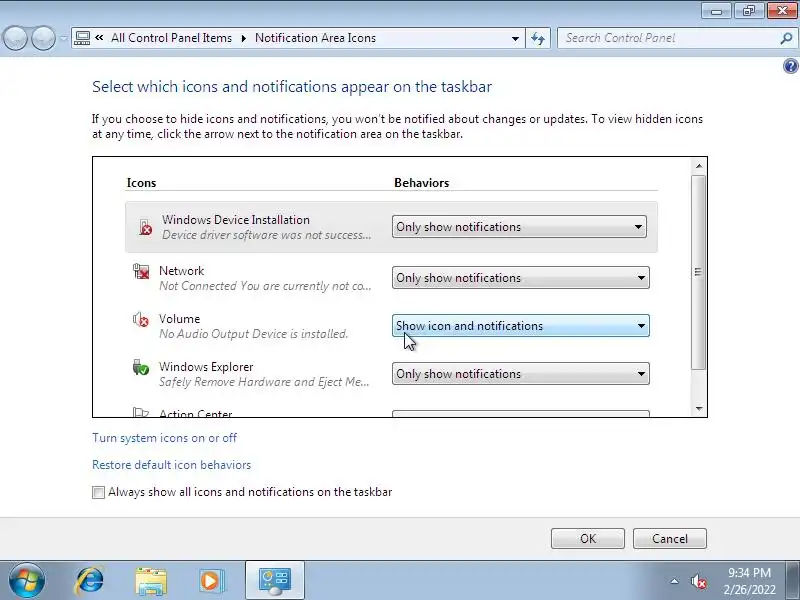
Task: Open recent pages dropdown beside navigation arrows
Action: 63,38
